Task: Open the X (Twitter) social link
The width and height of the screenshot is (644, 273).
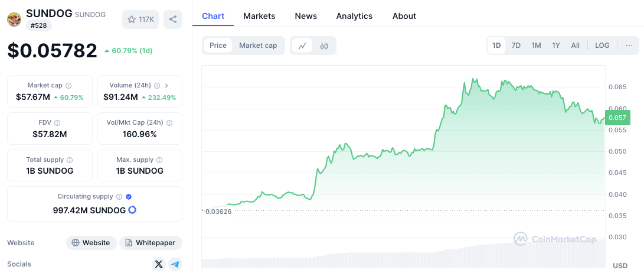Action: pyautogui.click(x=159, y=264)
